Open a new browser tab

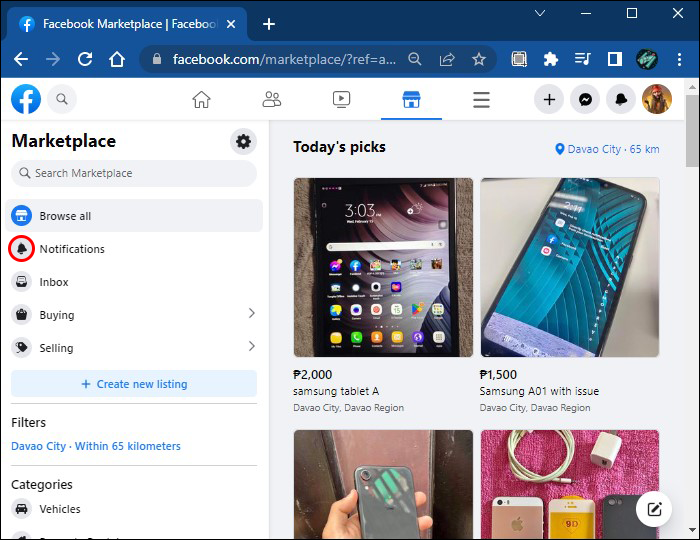click(269, 24)
